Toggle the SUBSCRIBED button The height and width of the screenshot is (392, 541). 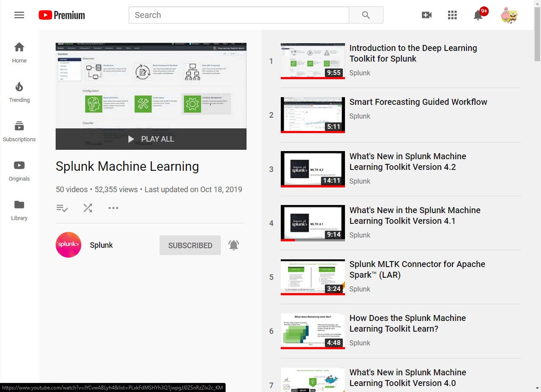click(x=190, y=245)
